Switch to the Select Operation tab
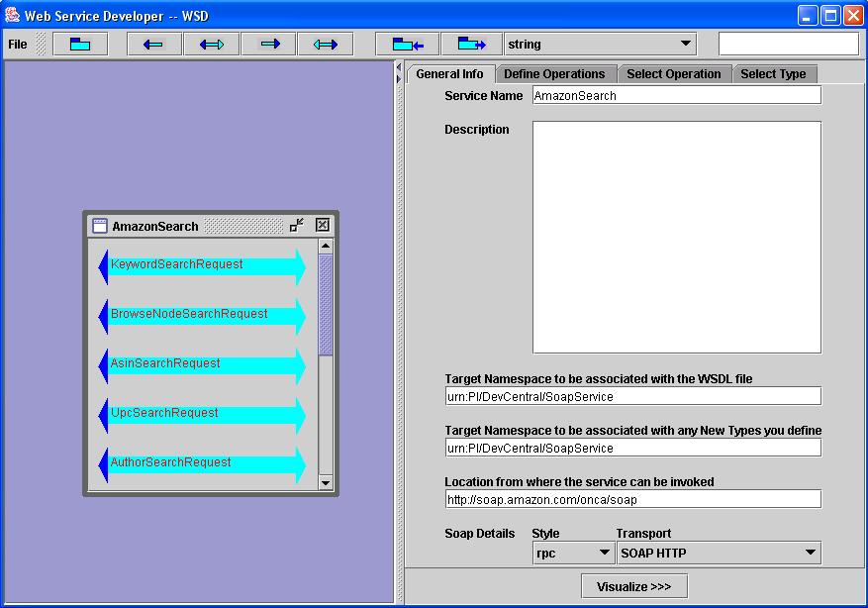The width and height of the screenshot is (868, 608). pyautogui.click(x=674, y=74)
